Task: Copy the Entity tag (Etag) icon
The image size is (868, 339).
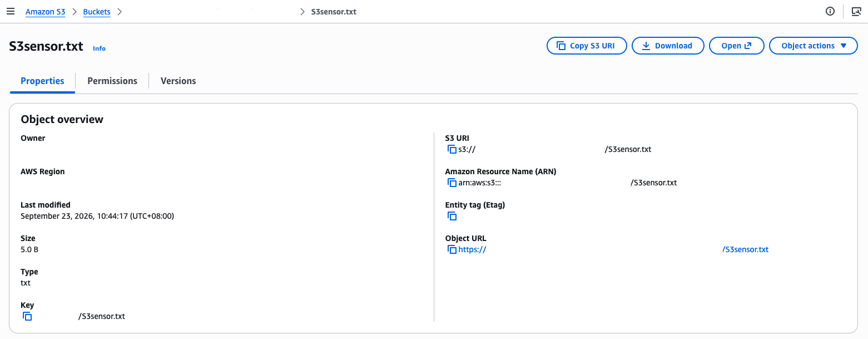Action: coord(452,216)
